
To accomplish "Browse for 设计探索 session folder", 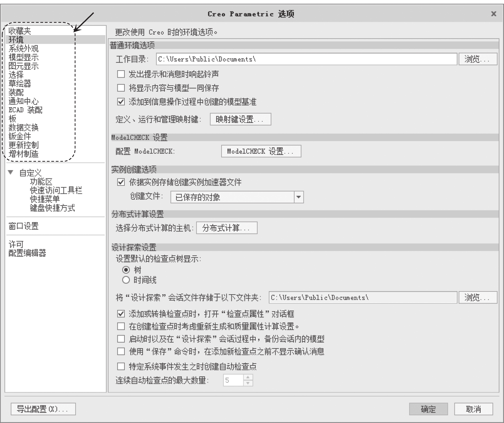I will click(x=478, y=298).
